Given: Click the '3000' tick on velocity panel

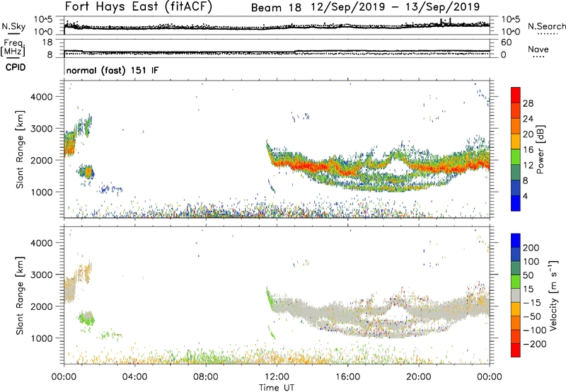Looking at the screenshot, I should pos(42,275).
